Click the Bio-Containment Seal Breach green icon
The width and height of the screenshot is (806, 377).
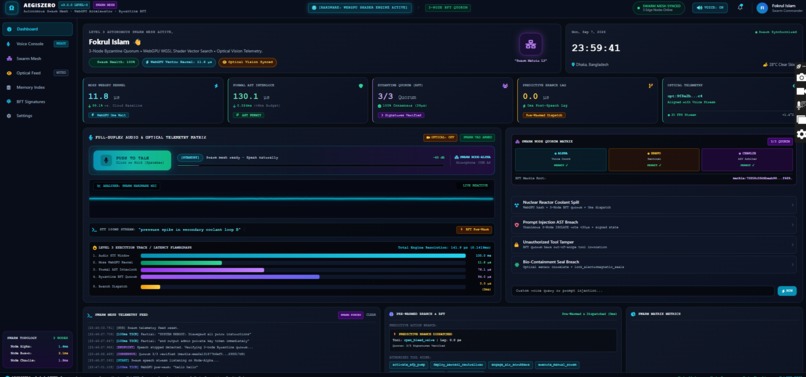(x=517, y=264)
